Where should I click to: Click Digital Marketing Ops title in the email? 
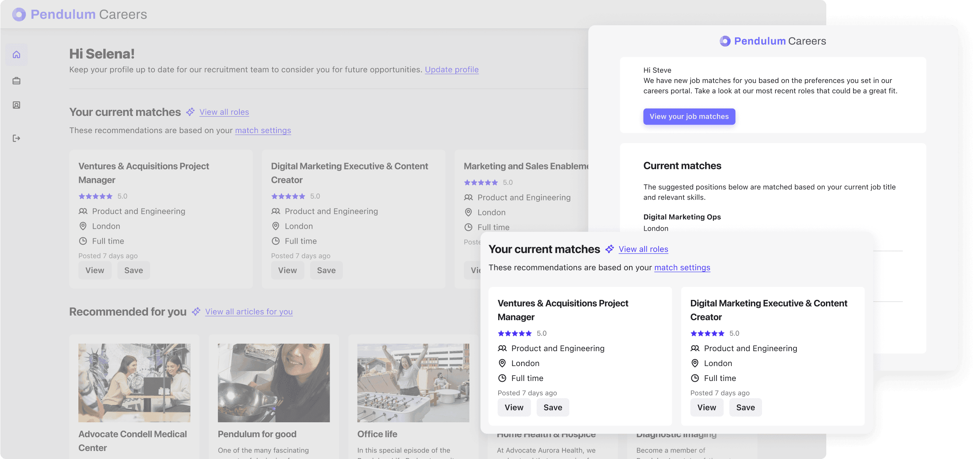coord(682,217)
